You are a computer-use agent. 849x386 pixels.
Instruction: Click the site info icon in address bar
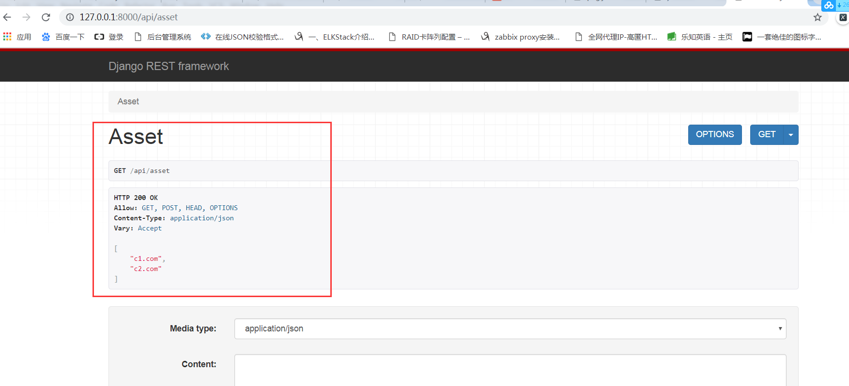(70, 17)
